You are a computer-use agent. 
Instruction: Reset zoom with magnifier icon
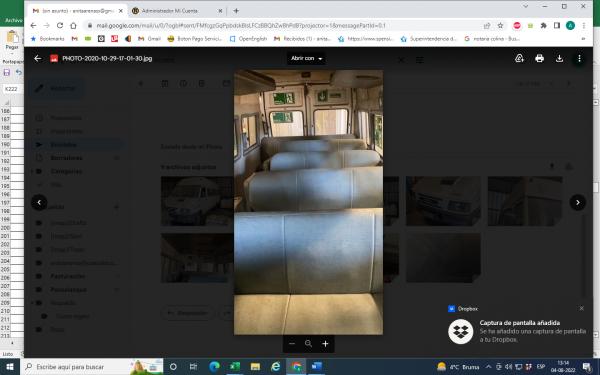click(308, 344)
